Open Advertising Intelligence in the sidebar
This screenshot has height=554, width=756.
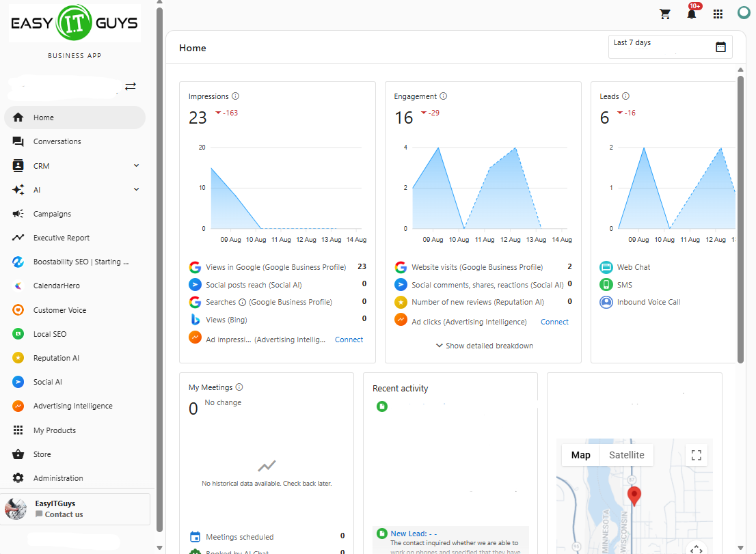click(75, 406)
